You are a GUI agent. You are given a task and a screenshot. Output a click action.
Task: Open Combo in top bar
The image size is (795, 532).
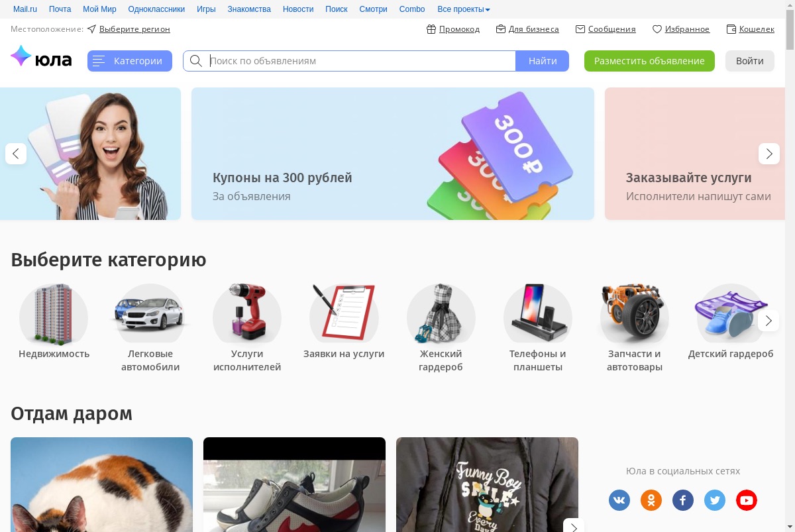click(x=412, y=9)
